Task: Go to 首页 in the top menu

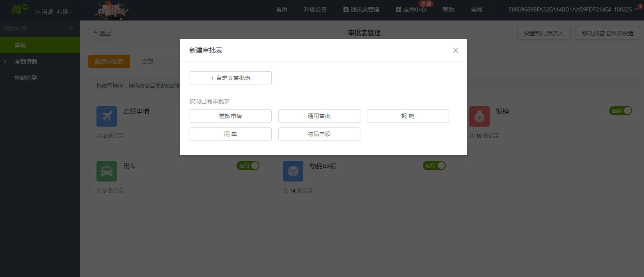Action: [x=282, y=9]
